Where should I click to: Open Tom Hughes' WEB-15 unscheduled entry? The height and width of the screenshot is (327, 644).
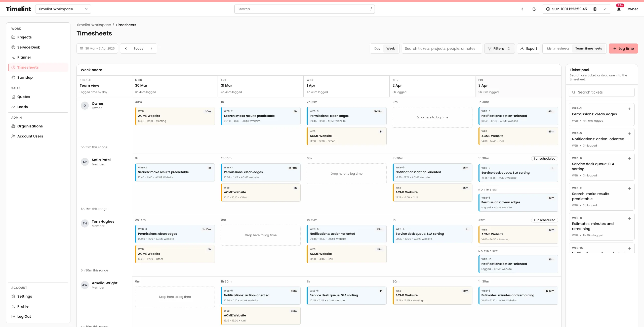pos(518,264)
